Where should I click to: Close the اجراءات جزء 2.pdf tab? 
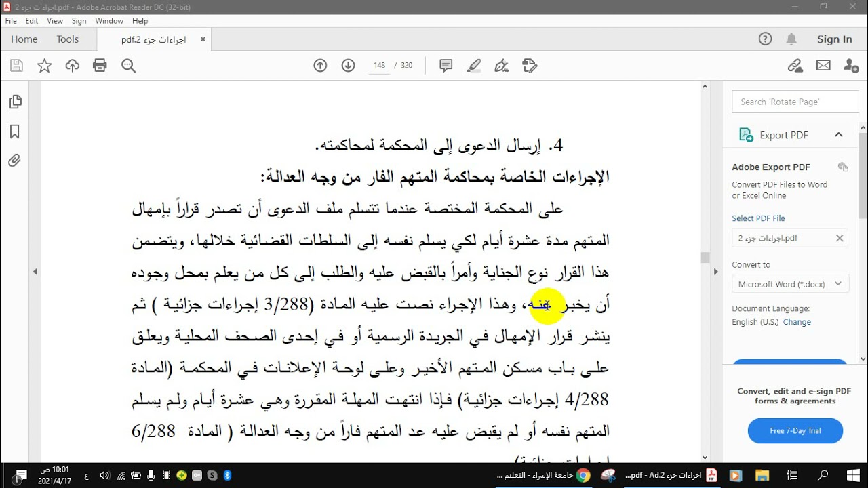click(x=203, y=39)
